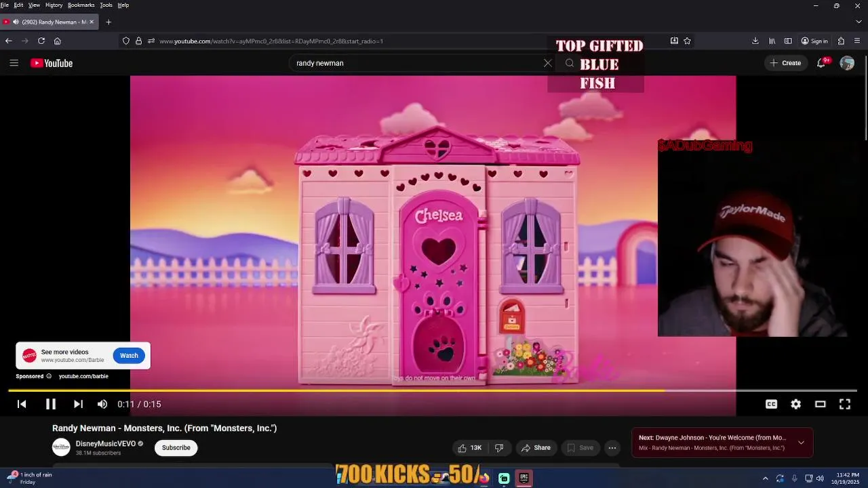Open the Create button
868x488 pixels.
(x=785, y=63)
